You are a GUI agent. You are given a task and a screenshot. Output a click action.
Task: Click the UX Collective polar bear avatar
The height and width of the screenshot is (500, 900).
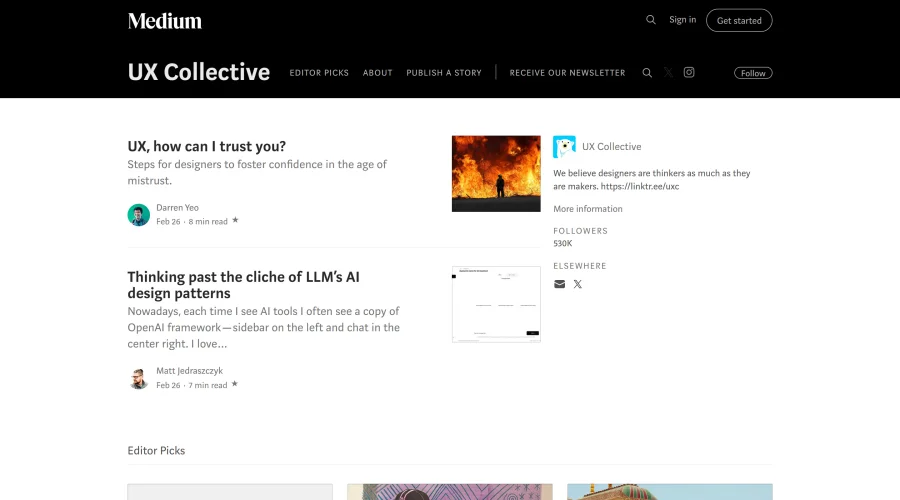point(564,147)
